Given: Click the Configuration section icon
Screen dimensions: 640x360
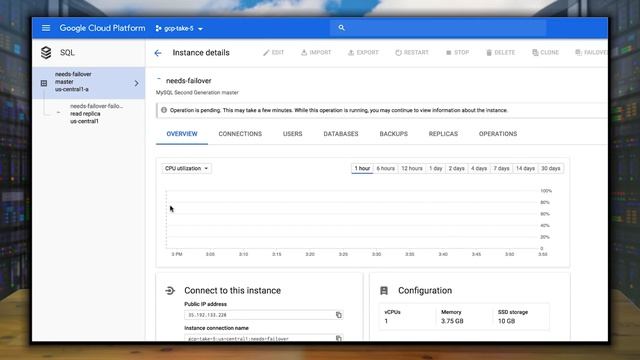Looking at the screenshot, I should 384,291.
